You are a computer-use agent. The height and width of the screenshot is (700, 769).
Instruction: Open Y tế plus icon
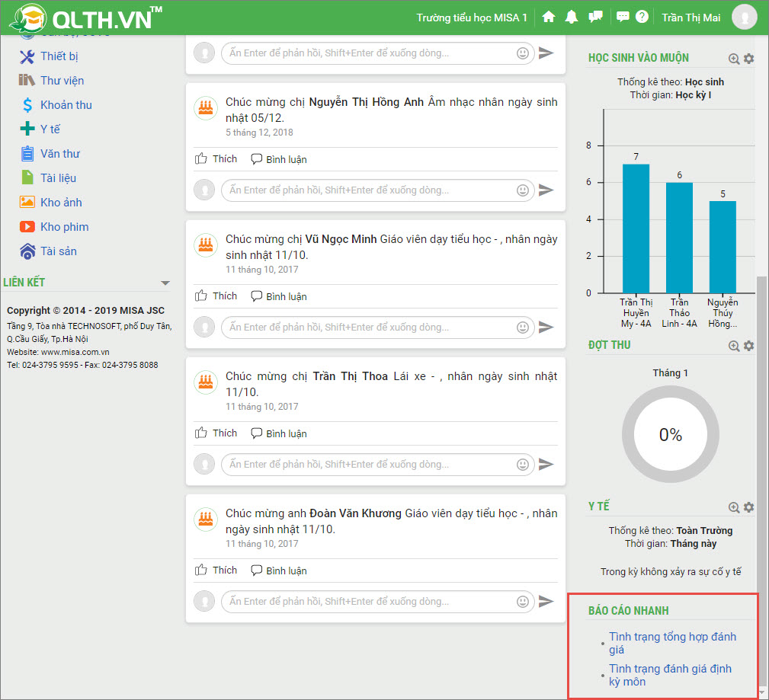point(27,129)
